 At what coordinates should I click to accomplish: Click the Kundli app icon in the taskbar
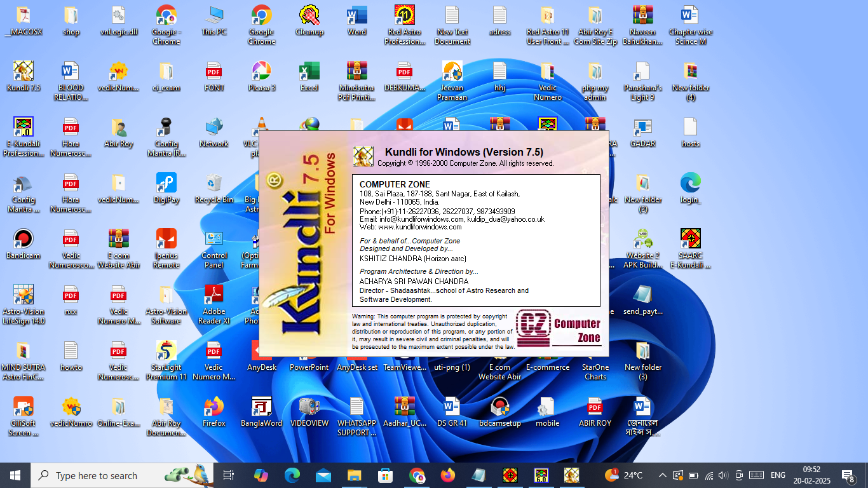571,475
